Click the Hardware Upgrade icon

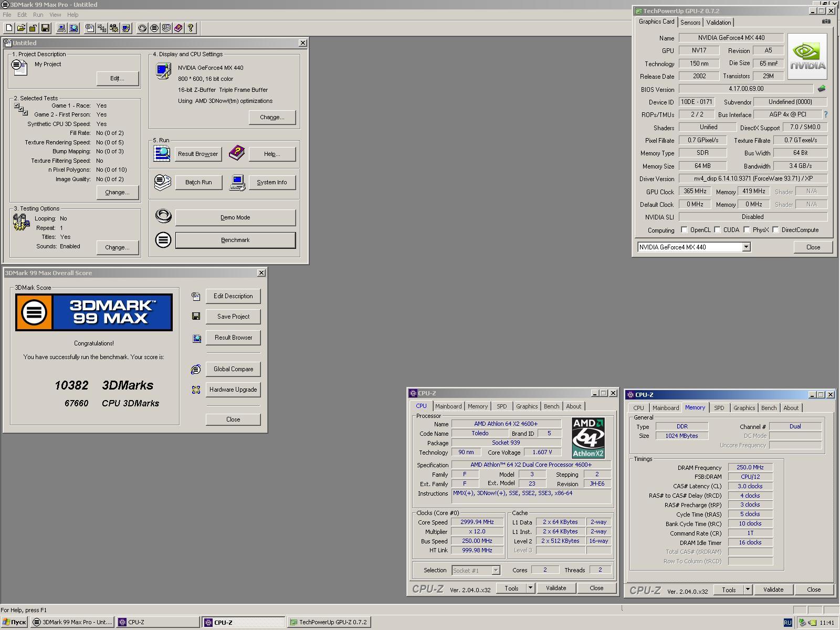pos(196,390)
